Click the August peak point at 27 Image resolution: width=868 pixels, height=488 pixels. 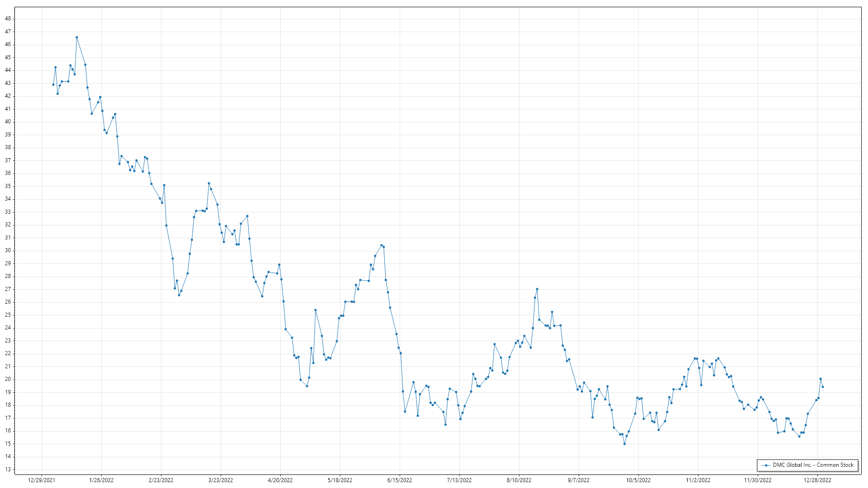click(x=537, y=289)
